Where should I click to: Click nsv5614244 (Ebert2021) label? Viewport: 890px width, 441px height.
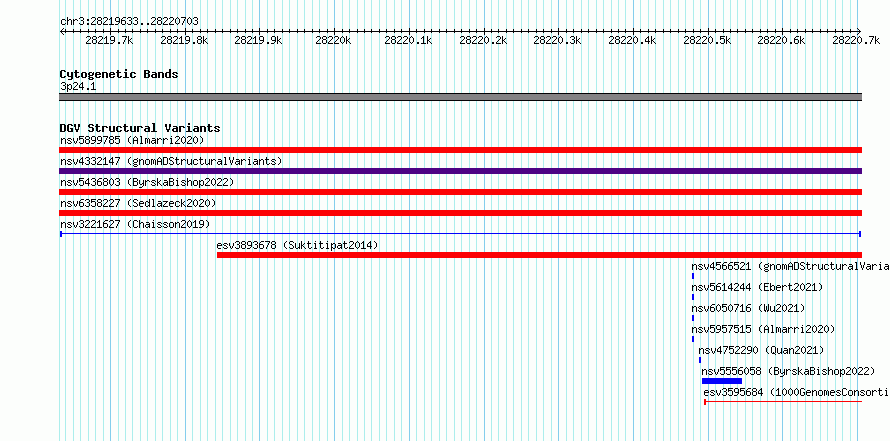[757, 287]
